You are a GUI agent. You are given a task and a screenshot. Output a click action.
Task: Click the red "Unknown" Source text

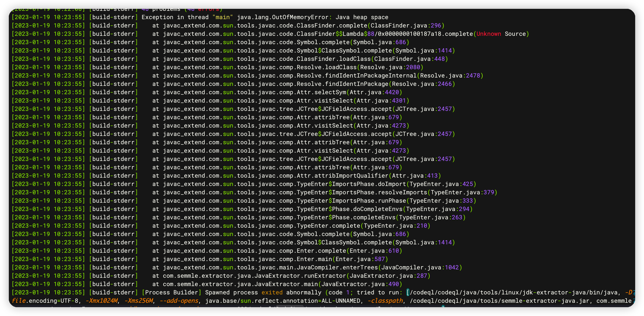pyautogui.click(x=489, y=34)
